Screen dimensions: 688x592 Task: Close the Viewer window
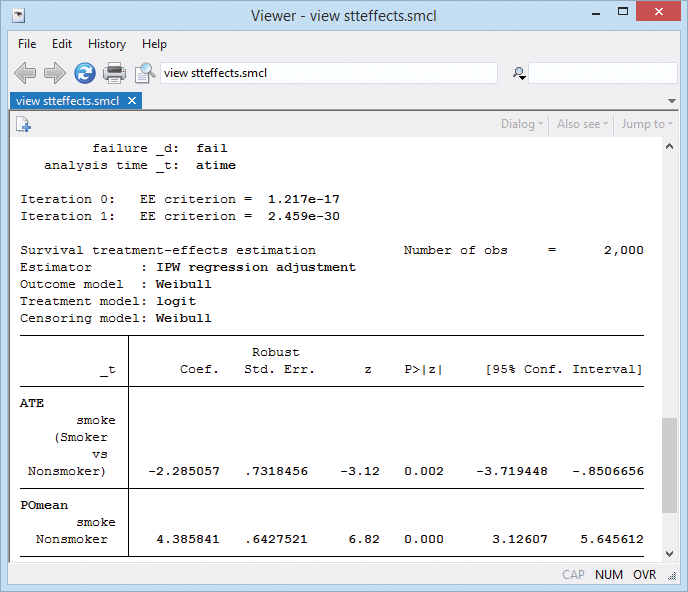(658, 11)
